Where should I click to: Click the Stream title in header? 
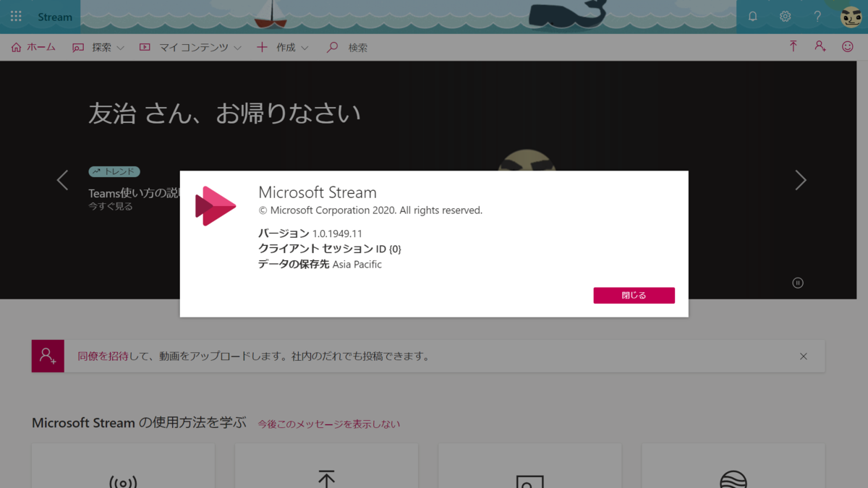(x=55, y=17)
